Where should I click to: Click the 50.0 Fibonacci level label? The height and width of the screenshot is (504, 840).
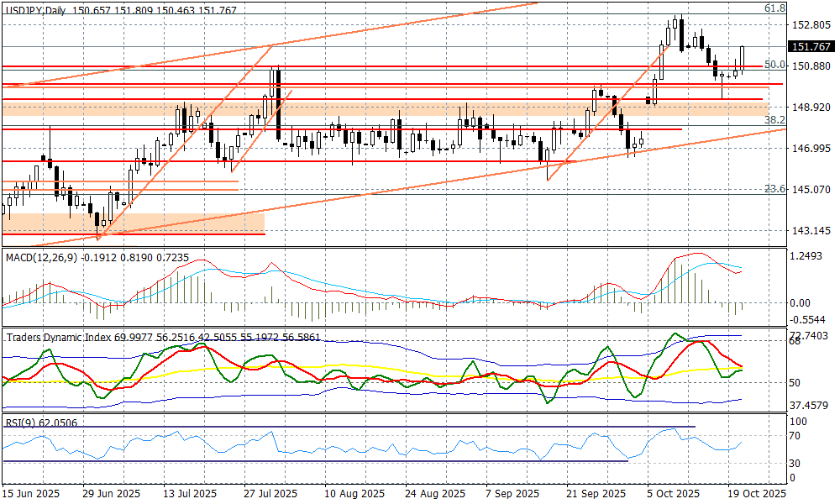[x=774, y=65]
